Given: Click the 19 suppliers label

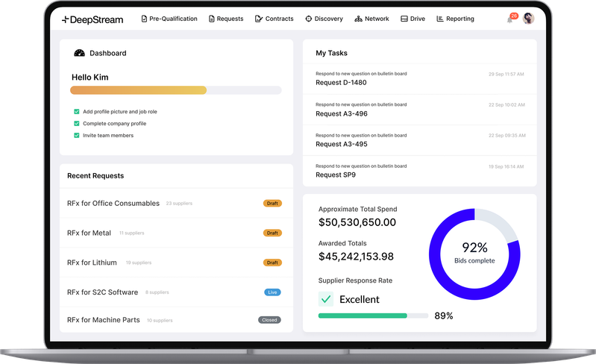Looking at the screenshot, I should 139,263.
